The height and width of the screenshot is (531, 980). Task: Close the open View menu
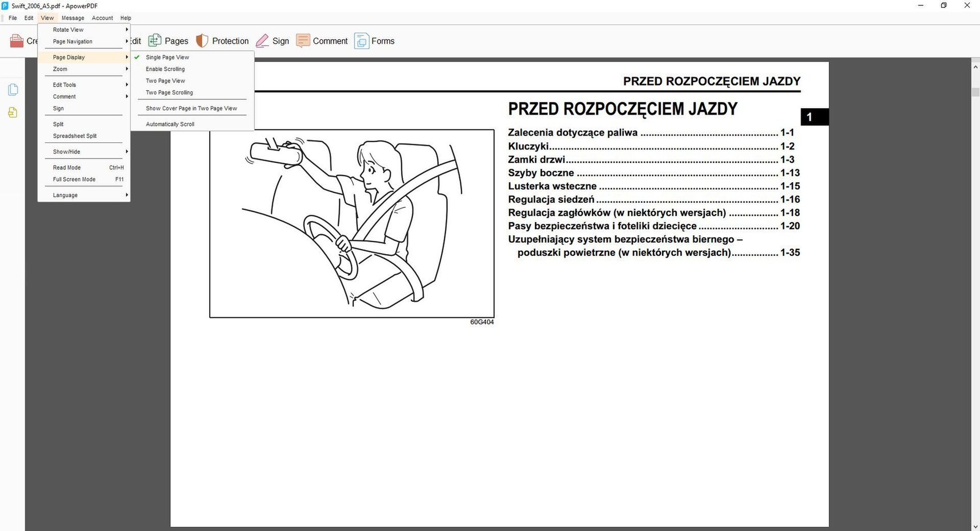click(x=47, y=18)
